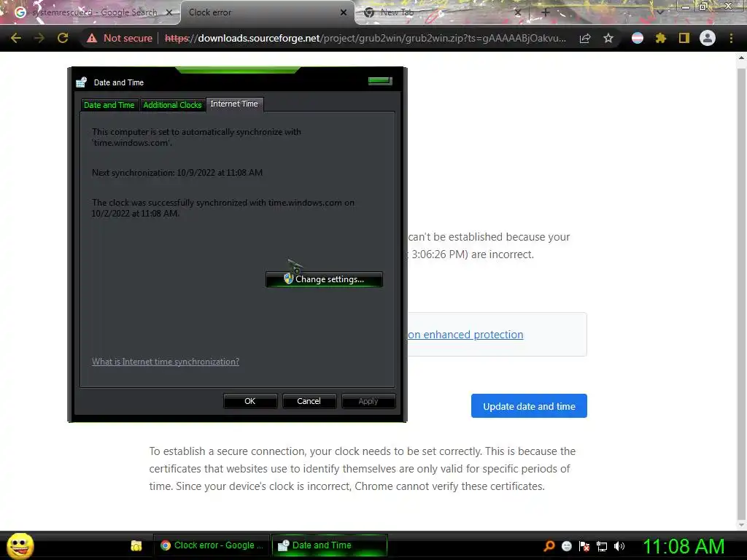Click the magnifier tray icon

[549, 545]
